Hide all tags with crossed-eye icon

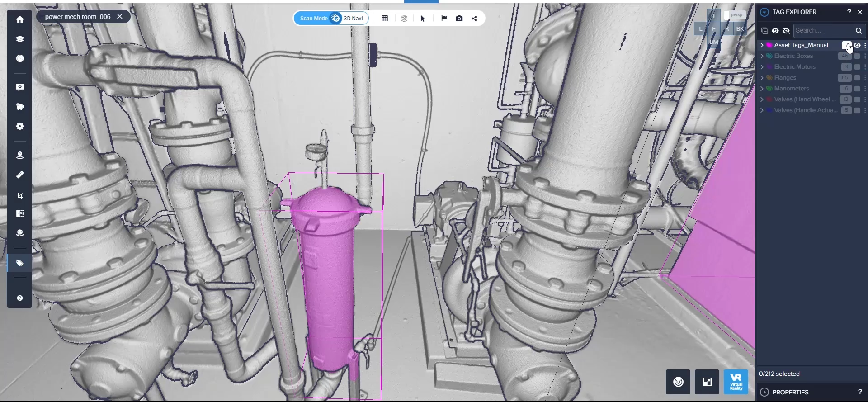pyautogui.click(x=786, y=31)
